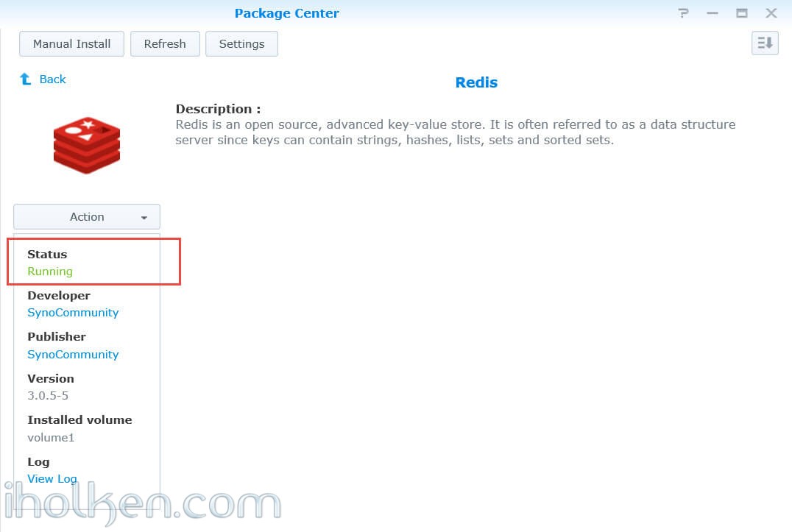Select the volume1 installed volume text

[x=51, y=438]
